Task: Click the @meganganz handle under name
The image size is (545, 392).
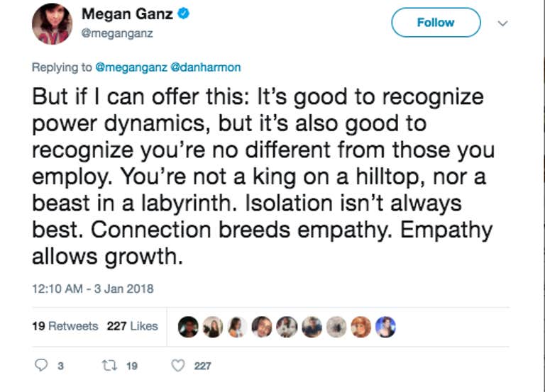Action: click(117, 33)
